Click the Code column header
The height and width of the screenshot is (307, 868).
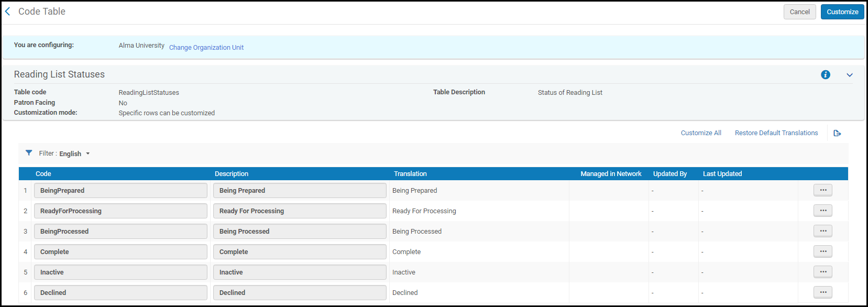[43, 174]
